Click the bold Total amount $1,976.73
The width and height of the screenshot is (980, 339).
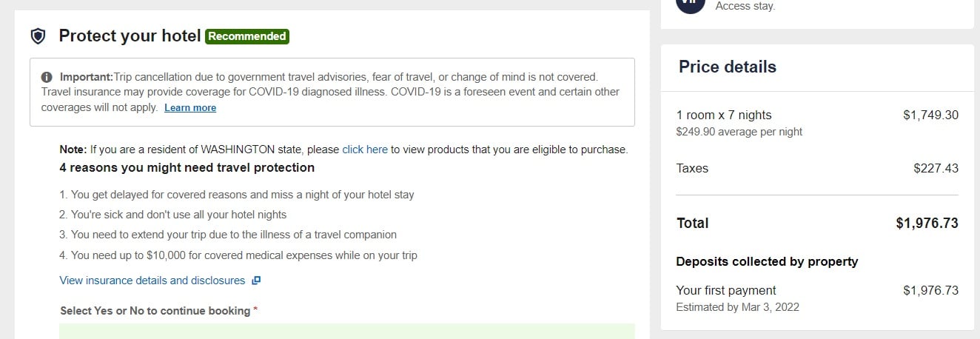coord(927,223)
